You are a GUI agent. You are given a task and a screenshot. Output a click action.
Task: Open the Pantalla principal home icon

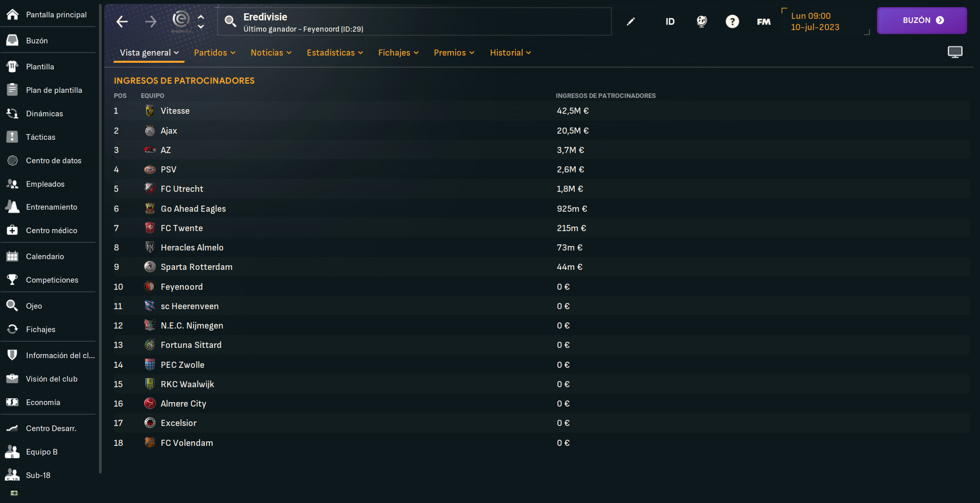point(12,14)
